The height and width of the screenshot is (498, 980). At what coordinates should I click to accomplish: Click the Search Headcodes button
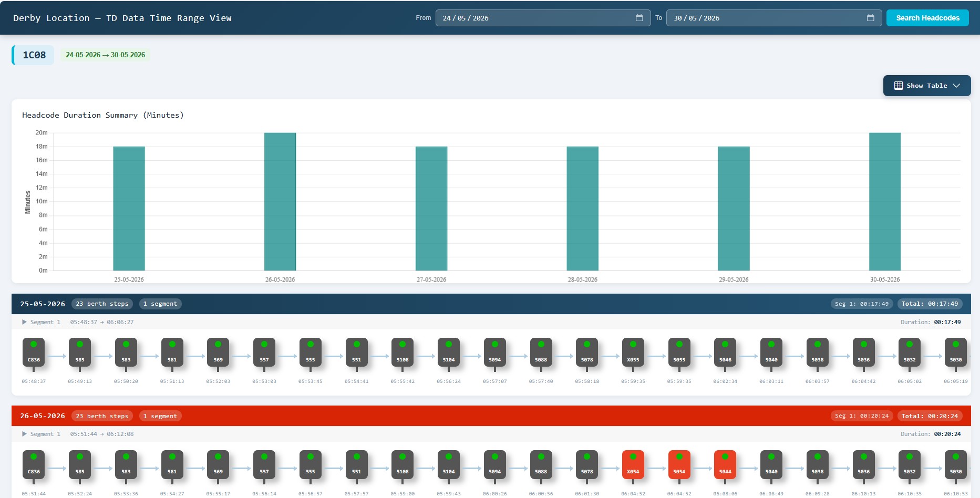[x=927, y=18]
